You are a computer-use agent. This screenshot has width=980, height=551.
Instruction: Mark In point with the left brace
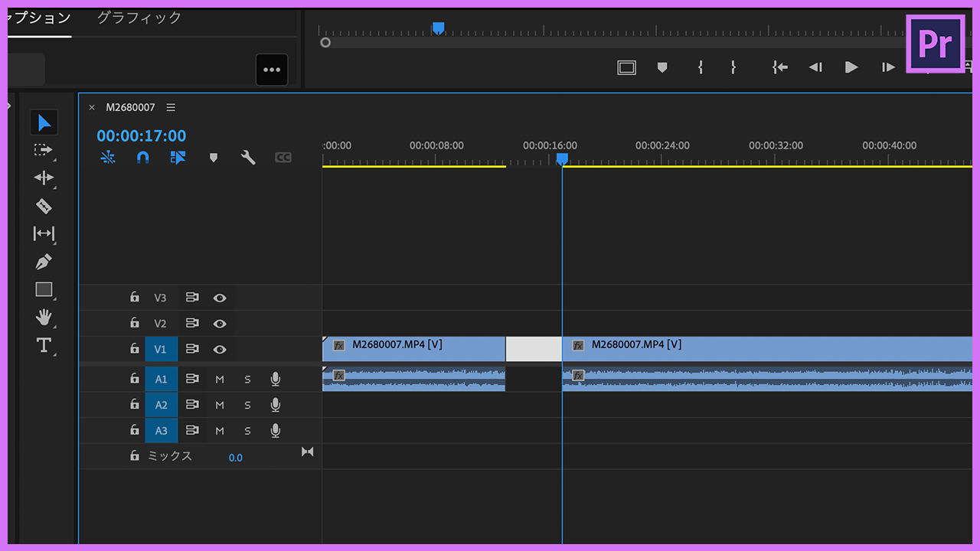click(701, 67)
